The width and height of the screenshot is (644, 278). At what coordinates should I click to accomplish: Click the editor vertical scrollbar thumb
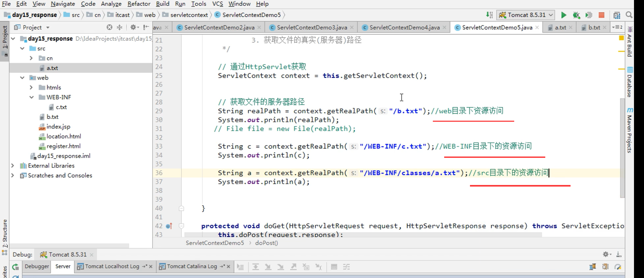pos(622,148)
